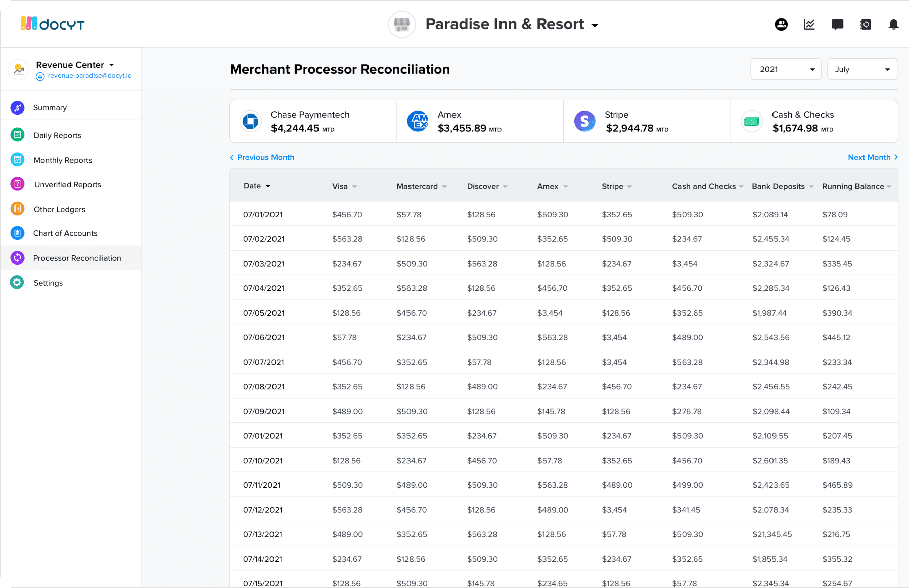Open Monthly Reports from the sidebar
The width and height of the screenshot is (909, 588).
(x=63, y=160)
